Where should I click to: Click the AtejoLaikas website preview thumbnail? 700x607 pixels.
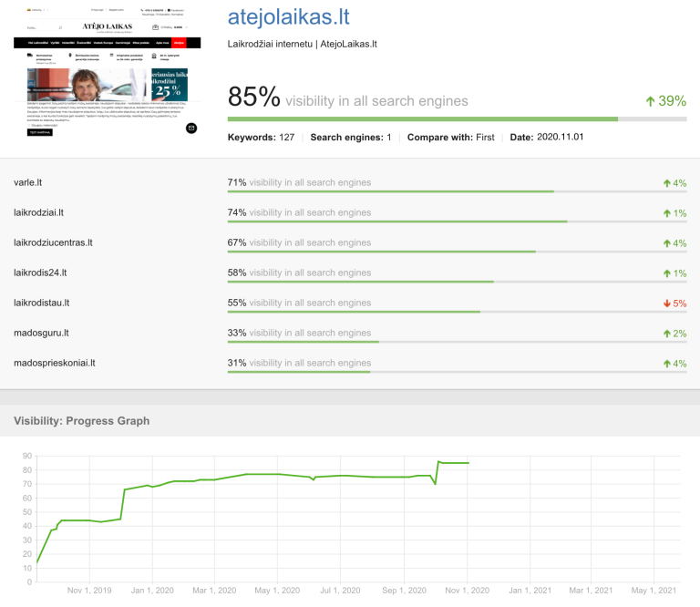point(108,71)
